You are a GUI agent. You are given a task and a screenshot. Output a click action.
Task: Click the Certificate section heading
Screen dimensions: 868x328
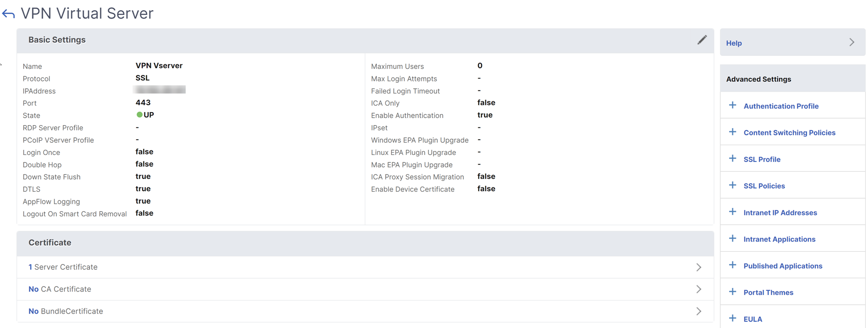pyautogui.click(x=50, y=243)
